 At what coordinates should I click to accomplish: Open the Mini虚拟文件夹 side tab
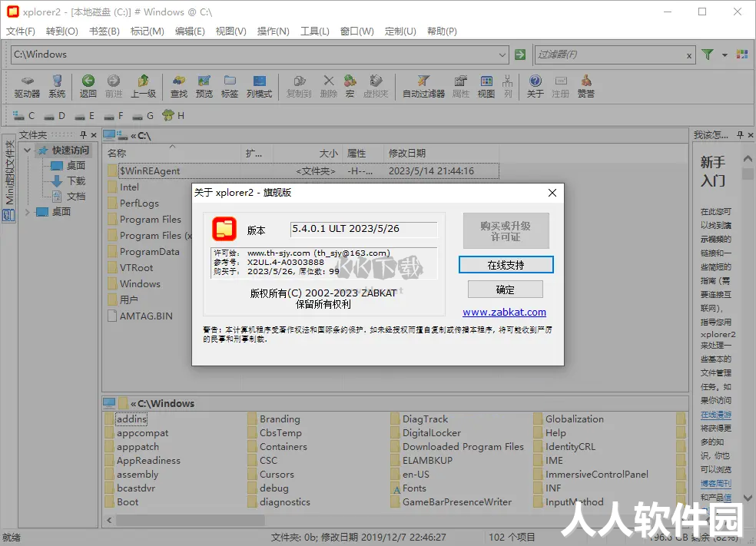[9, 179]
